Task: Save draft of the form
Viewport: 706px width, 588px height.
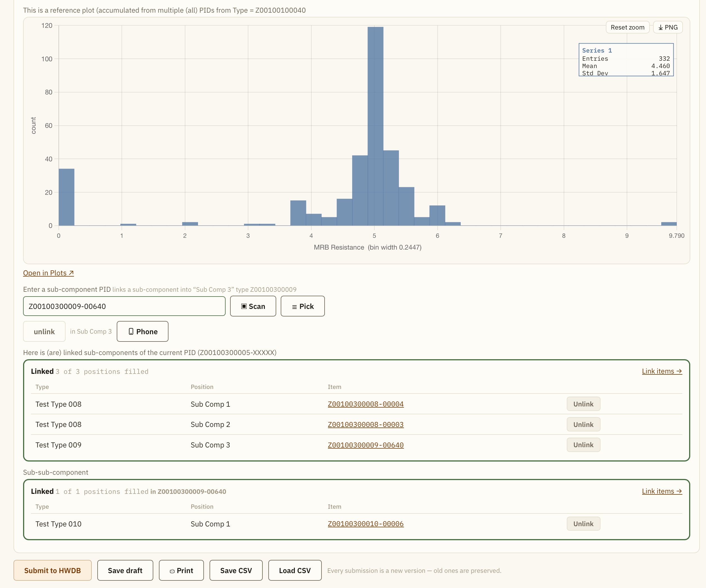Action: click(125, 570)
